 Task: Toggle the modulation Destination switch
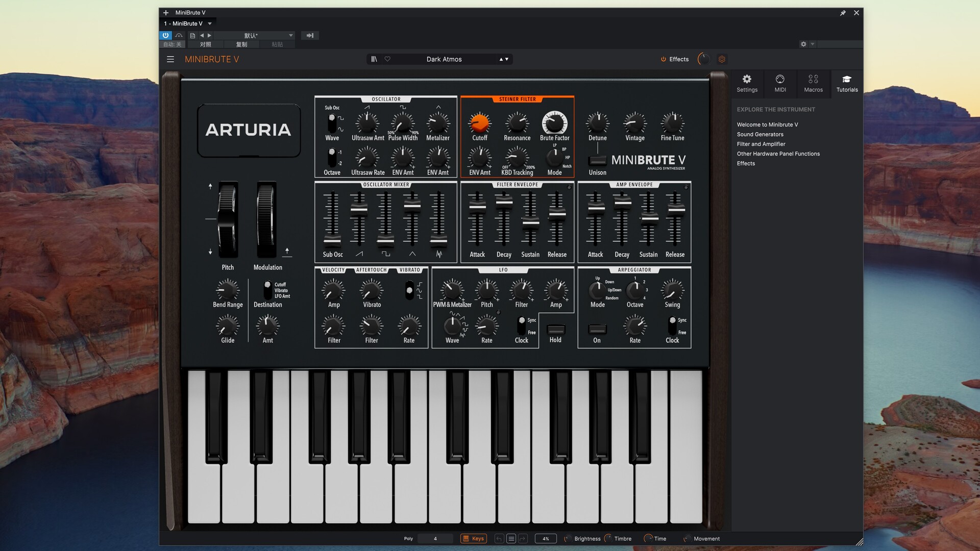267,290
